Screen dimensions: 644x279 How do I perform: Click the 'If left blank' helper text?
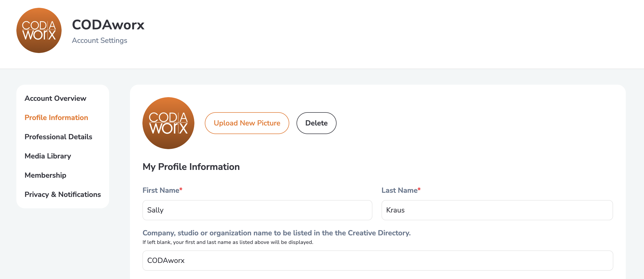(228, 242)
